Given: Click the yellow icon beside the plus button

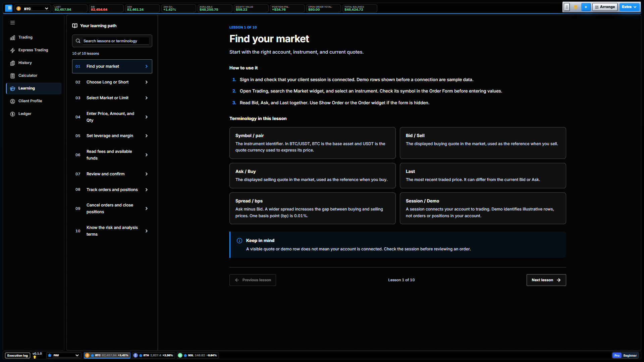Looking at the screenshot, I should [576, 7].
